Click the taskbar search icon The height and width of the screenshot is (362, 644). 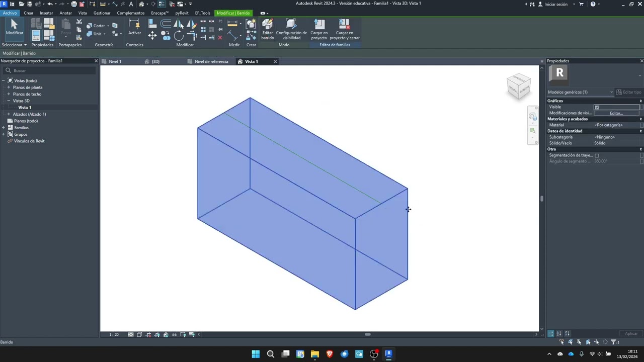point(271,354)
